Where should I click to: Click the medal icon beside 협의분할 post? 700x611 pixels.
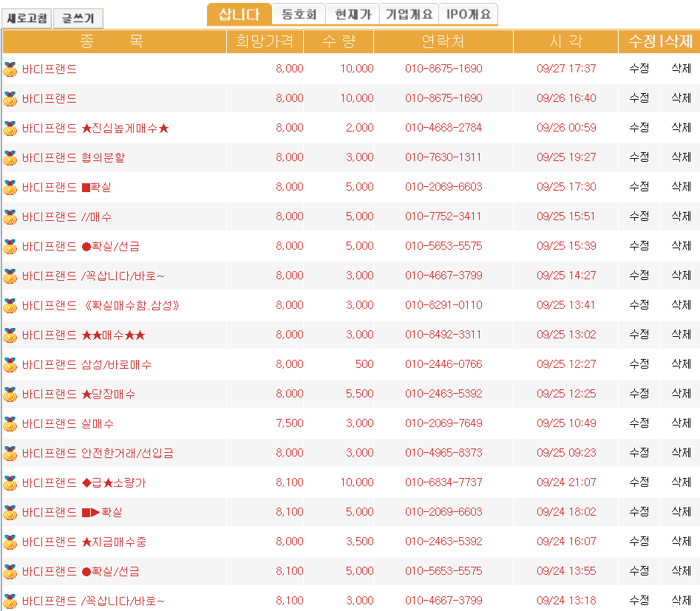10,157
